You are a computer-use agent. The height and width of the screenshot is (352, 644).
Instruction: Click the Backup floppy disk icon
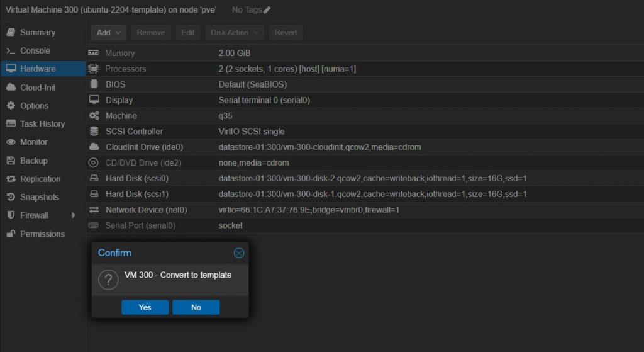(11, 161)
